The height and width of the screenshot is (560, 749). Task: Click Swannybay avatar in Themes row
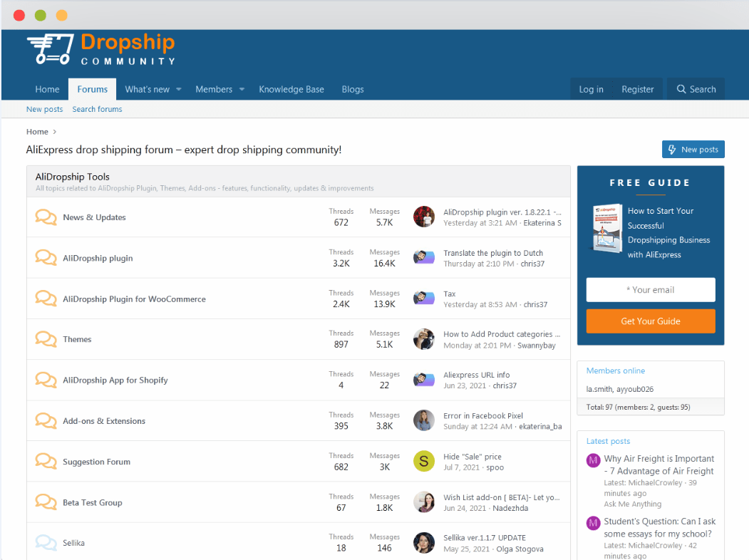(424, 339)
